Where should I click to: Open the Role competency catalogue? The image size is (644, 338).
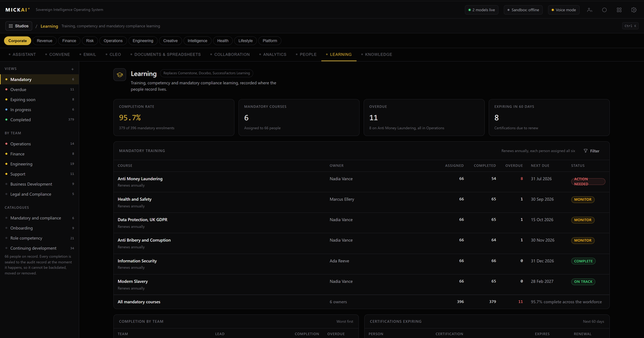(39, 238)
